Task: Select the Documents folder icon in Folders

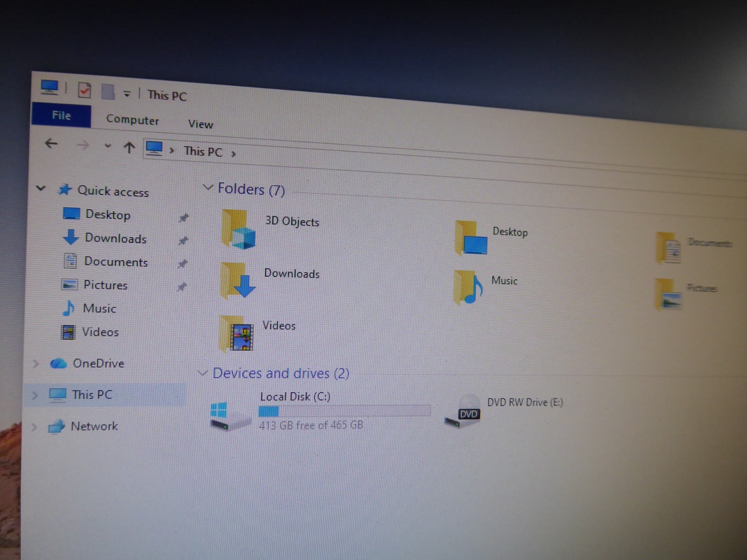Action: (x=669, y=248)
